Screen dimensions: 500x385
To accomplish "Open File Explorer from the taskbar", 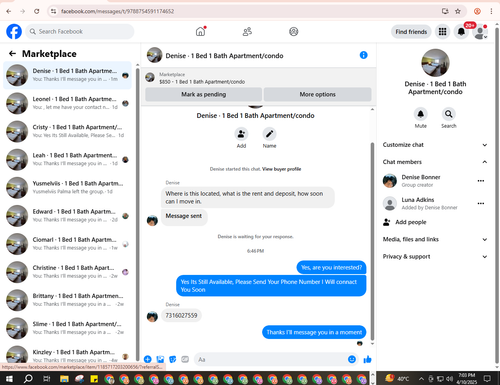I will (x=64, y=379).
